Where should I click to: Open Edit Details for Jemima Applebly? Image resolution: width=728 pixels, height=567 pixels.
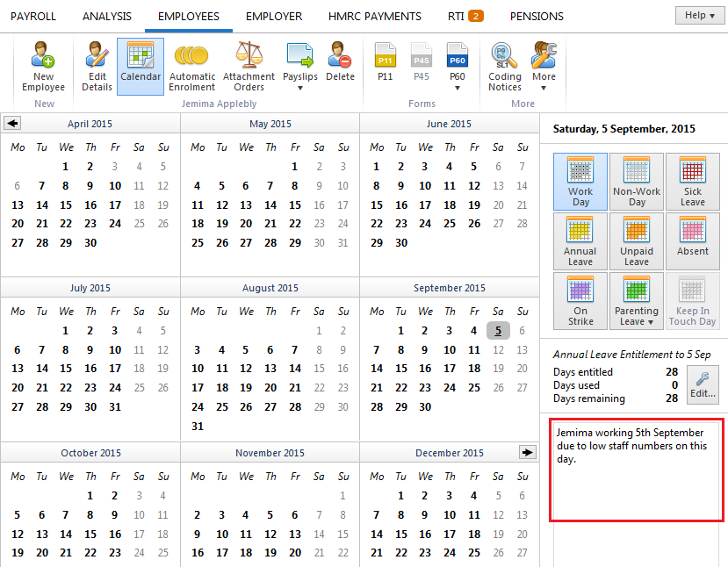pyautogui.click(x=97, y=67)
